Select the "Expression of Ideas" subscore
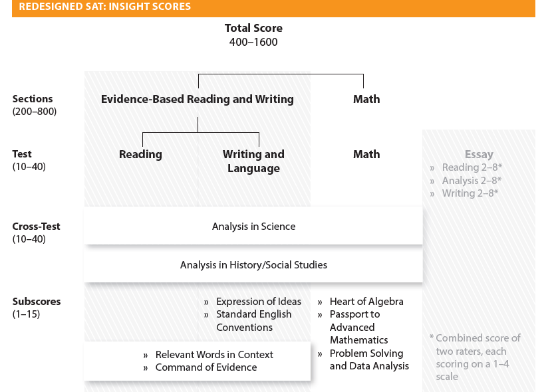Viewport: 552px width, 392px height. [x=258, y=302]
